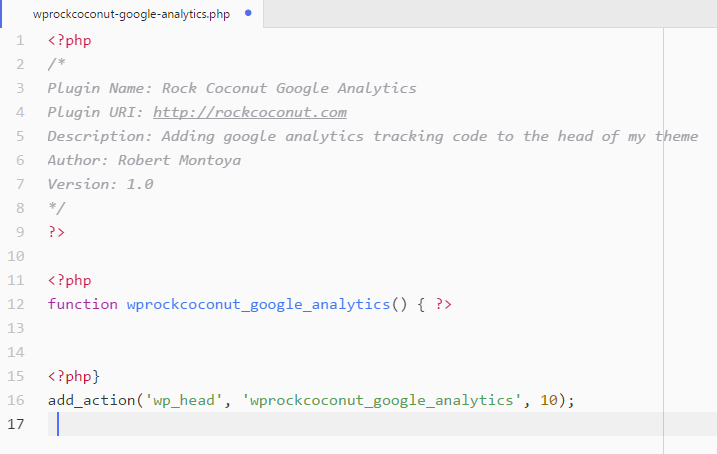This screenshot has width=717, height=454.
Task: Click line number 12 in gutter
Action: (x=16, y=304)
